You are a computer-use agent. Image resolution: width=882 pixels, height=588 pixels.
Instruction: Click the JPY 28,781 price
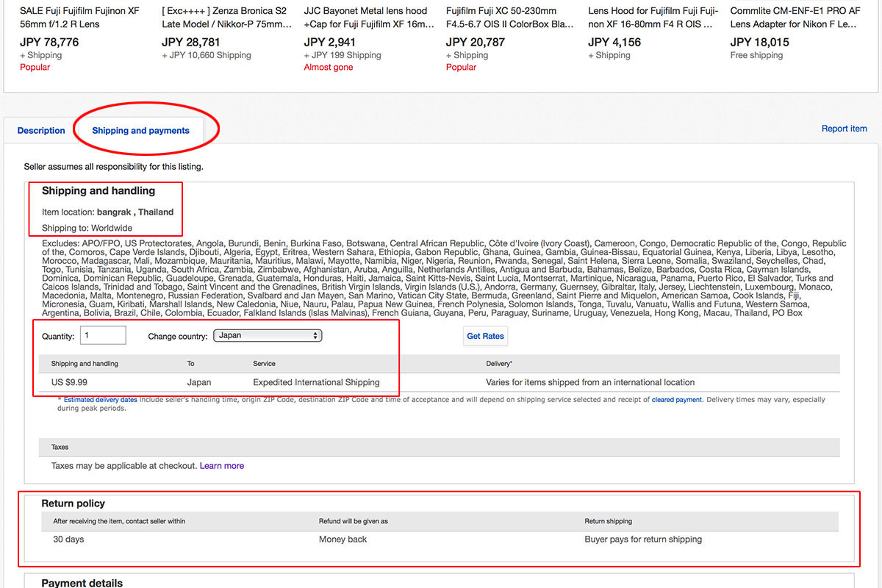pyautogui.click(x=191, y=42)
